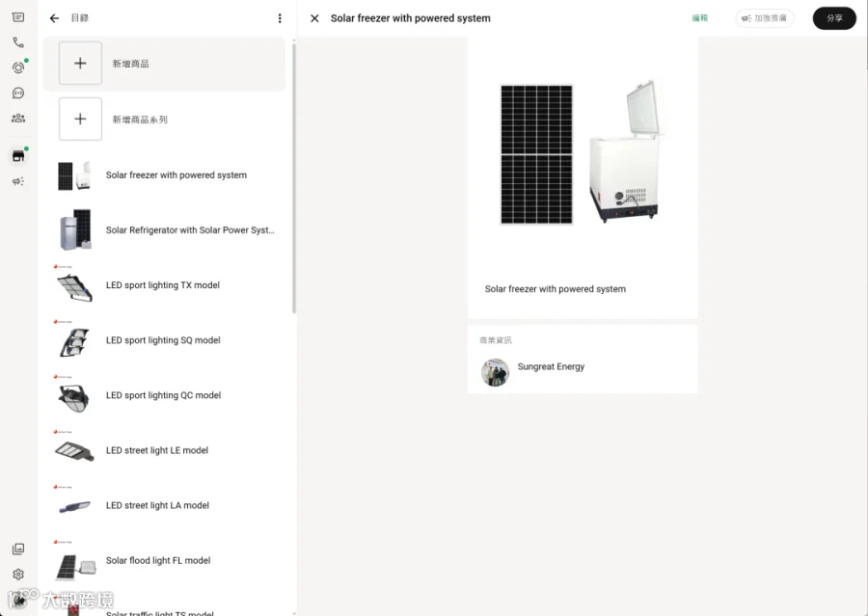Click the green edit link
868x616 pixels.
click(700, 18)
